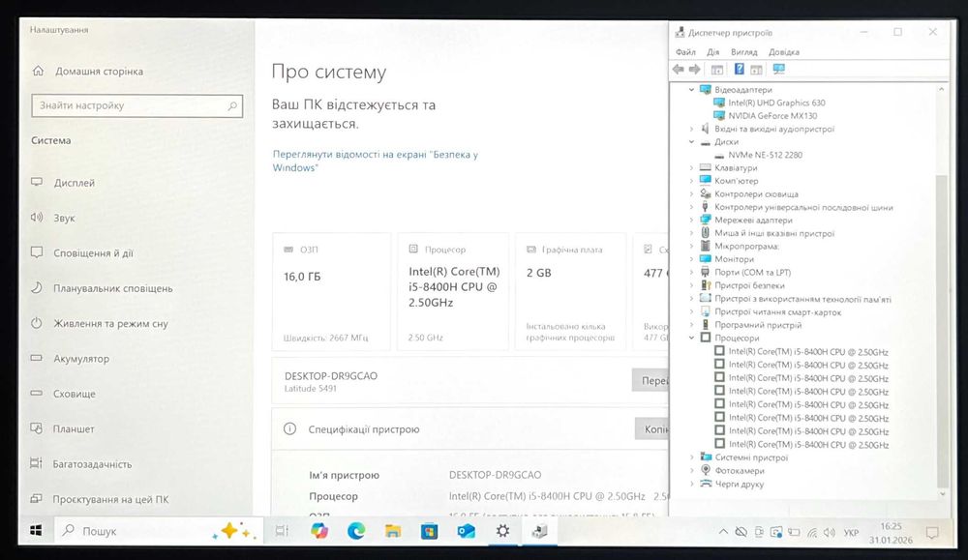
Task: Collapse the Відеоадаптери category
Action: pyautogui.click(x=691, y=90)
